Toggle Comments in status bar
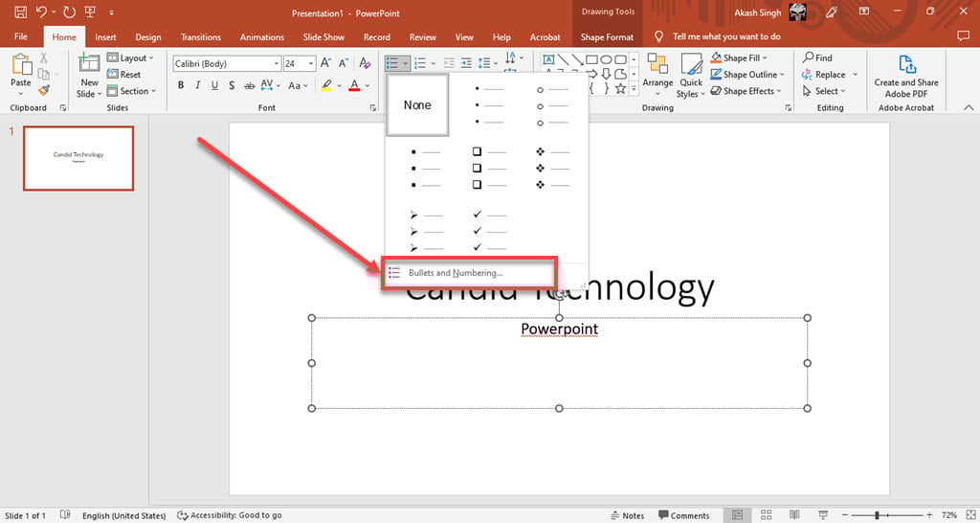 [683, 515]
